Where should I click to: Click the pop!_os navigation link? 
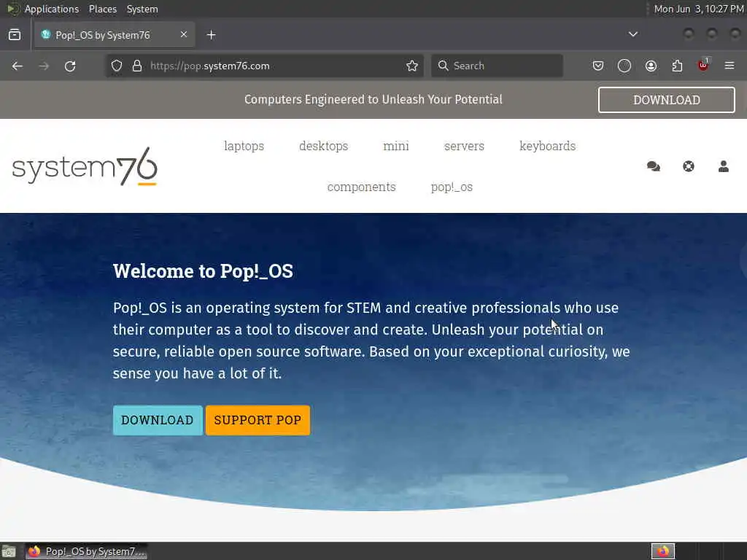tap(452, 187)
